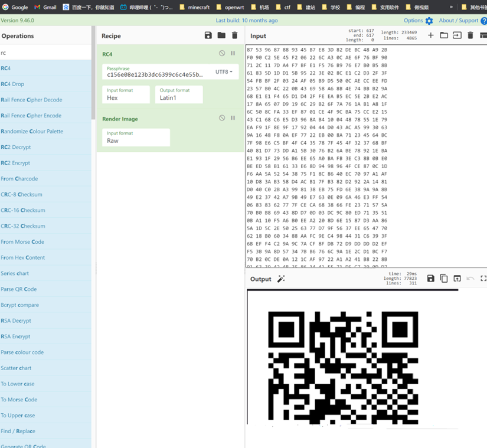Open the Options gear icon
The height and width of the screenshot is (448, 487).
pyautogui.click(x=429, y=21)
